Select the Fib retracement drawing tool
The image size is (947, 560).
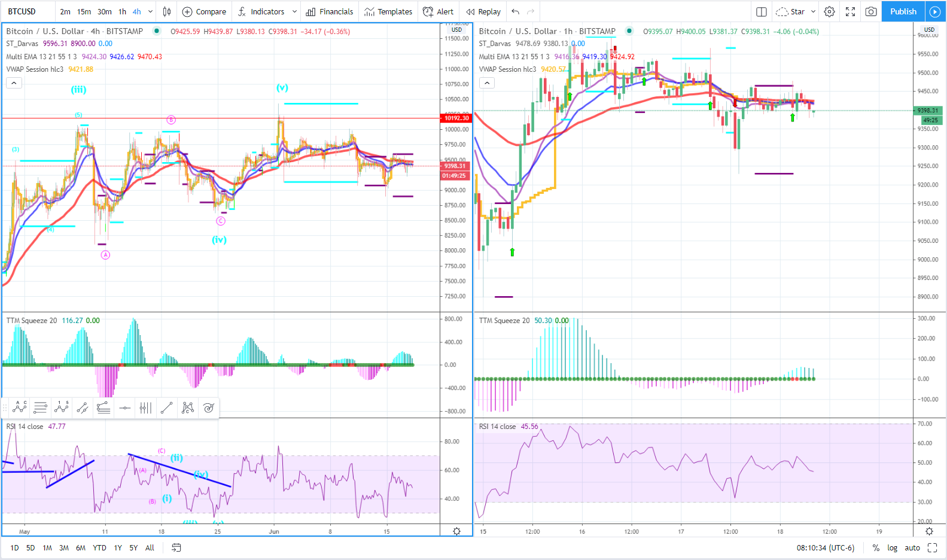40,408
